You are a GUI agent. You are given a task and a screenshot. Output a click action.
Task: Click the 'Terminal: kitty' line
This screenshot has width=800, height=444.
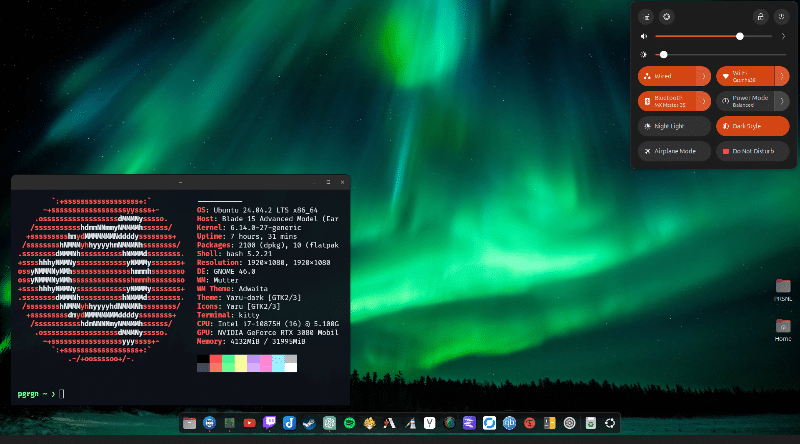coord(228,315)
